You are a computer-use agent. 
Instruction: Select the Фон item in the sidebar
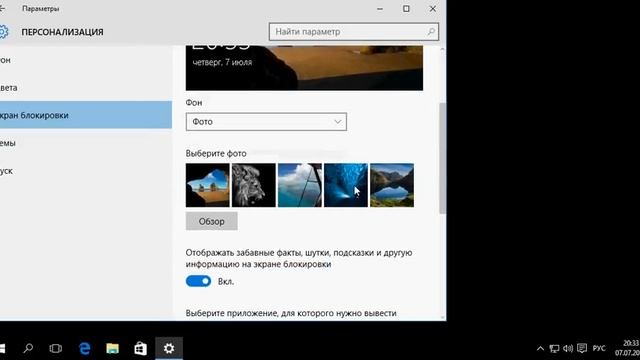coord(86,60)
